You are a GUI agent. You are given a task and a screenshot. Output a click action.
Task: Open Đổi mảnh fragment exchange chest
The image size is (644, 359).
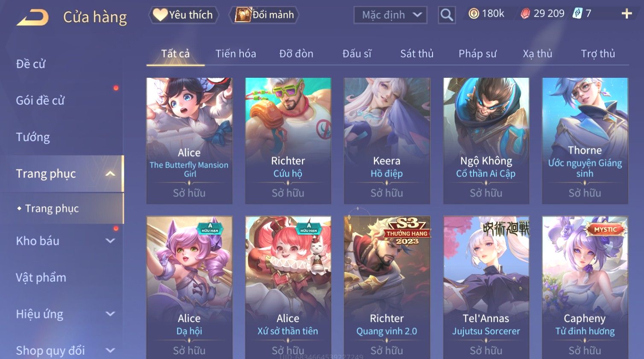pos(264,15)
